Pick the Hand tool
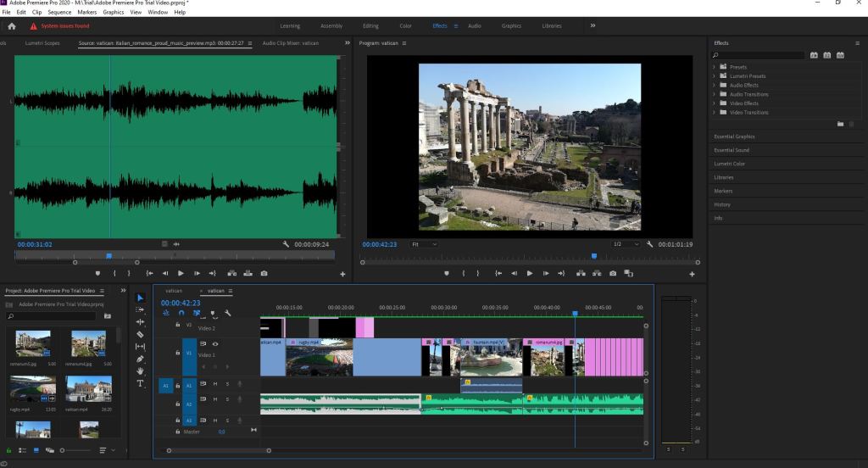The height and width of the screenshot is (468, 868). tap(141, 371)
